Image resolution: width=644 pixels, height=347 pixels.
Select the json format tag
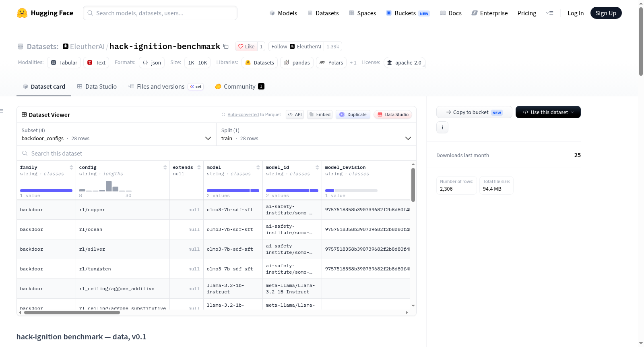pyautogui.click(x=152, y=62)
